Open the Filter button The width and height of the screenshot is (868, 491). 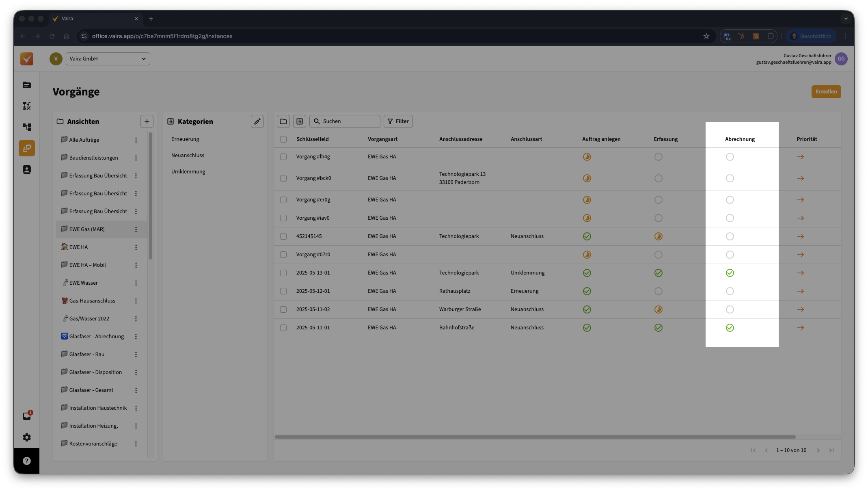coord(398,121)
